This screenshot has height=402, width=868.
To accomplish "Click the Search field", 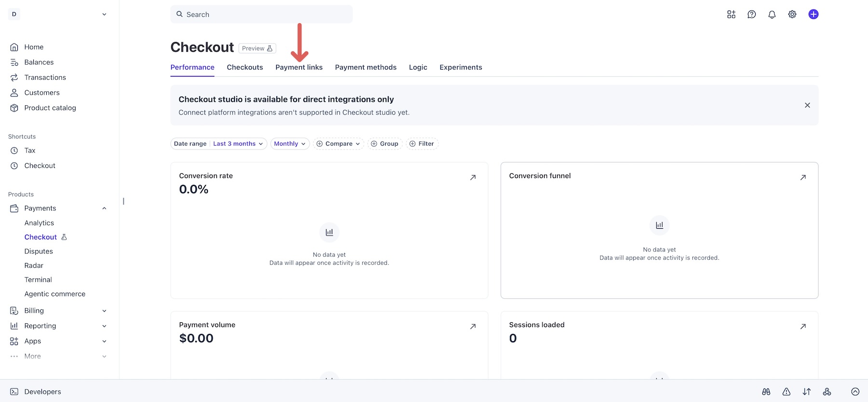I will coord(261,14).
